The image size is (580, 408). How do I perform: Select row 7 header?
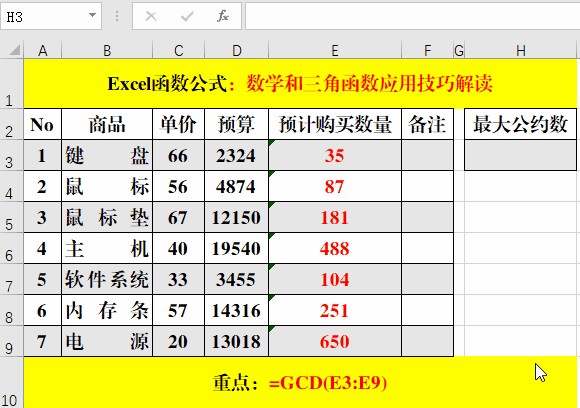[x=12, y=280]
